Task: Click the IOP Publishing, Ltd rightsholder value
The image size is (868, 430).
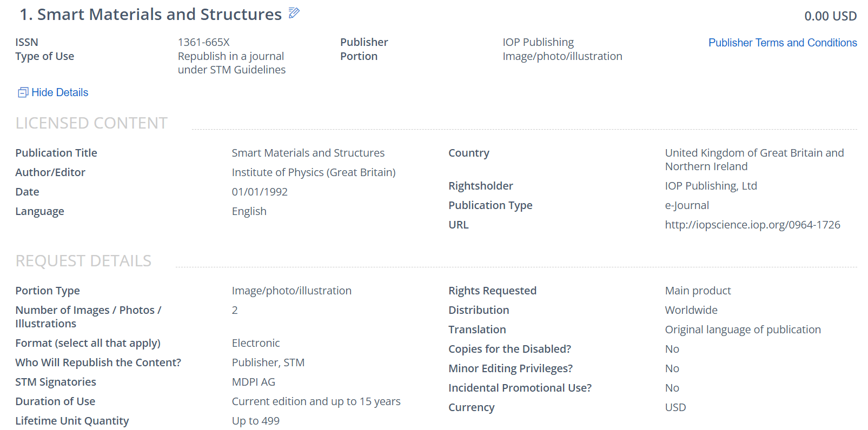Action: (711, 186)
